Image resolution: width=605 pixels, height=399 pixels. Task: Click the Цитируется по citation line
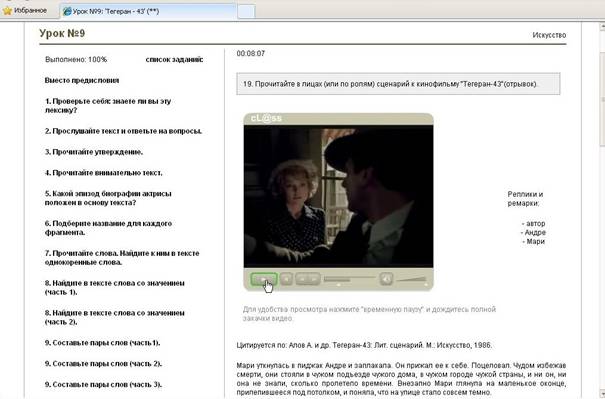(364, 345)
